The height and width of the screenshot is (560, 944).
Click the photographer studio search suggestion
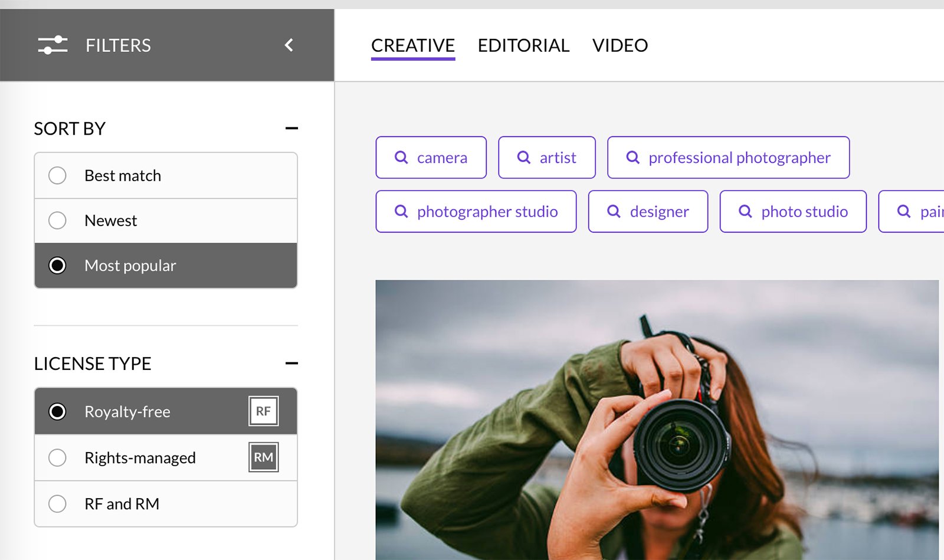click(476, 211)
